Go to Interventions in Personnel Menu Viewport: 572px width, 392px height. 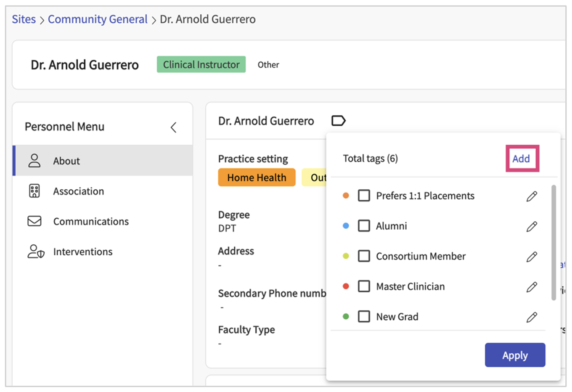[x=82, y=252]
